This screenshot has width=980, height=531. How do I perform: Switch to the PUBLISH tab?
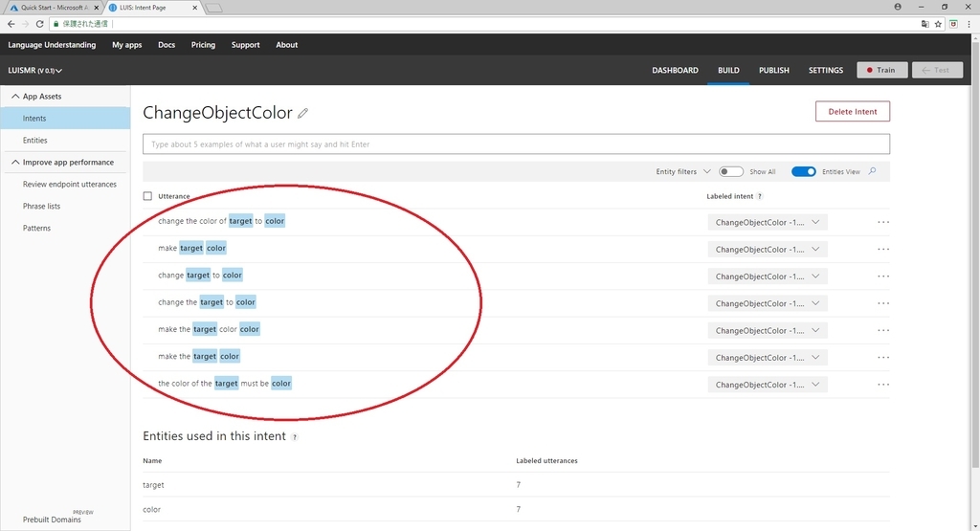773,70
